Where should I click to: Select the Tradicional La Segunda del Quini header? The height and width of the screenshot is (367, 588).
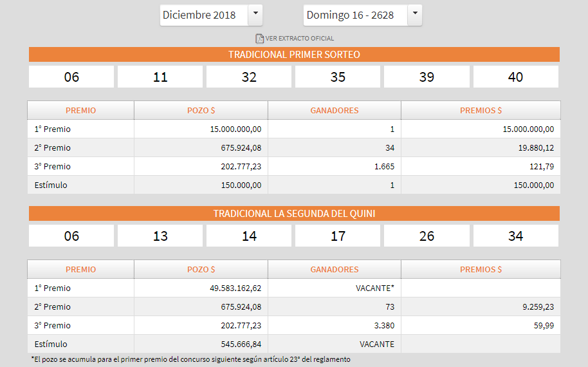click(294, 214)
